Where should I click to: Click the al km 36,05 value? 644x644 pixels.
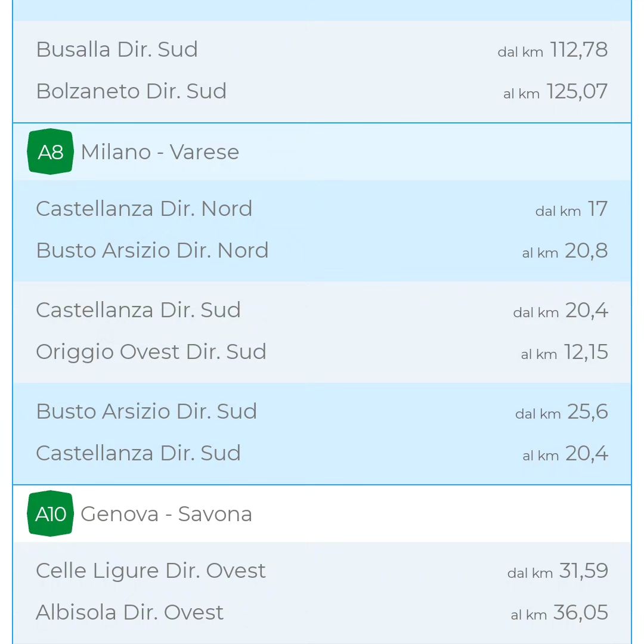559,613
